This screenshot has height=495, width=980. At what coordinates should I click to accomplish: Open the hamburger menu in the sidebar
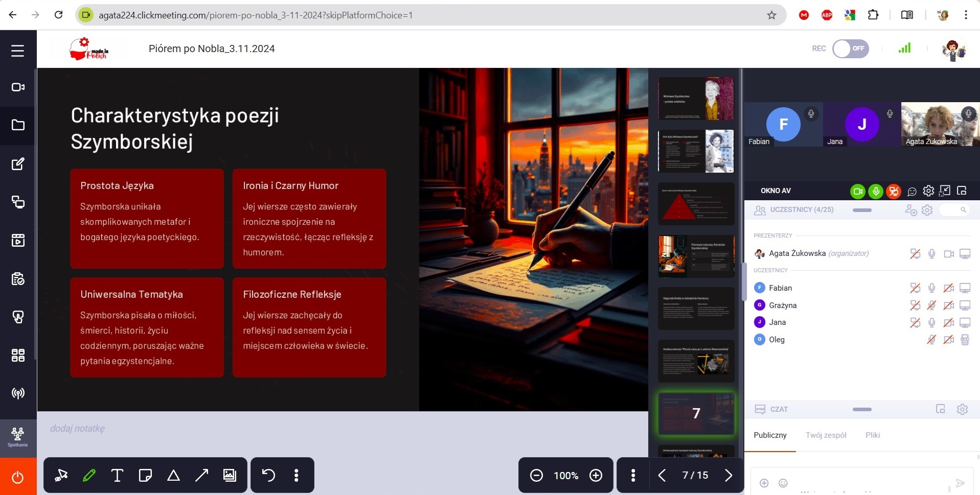(18, 51)
